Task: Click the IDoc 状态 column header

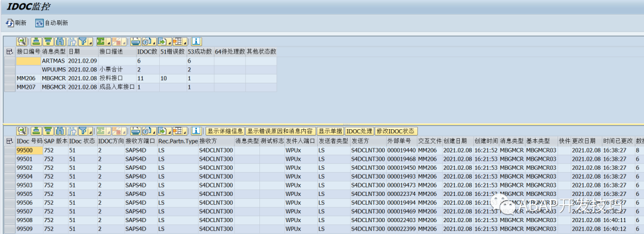Action: click(x=82, y=141)
